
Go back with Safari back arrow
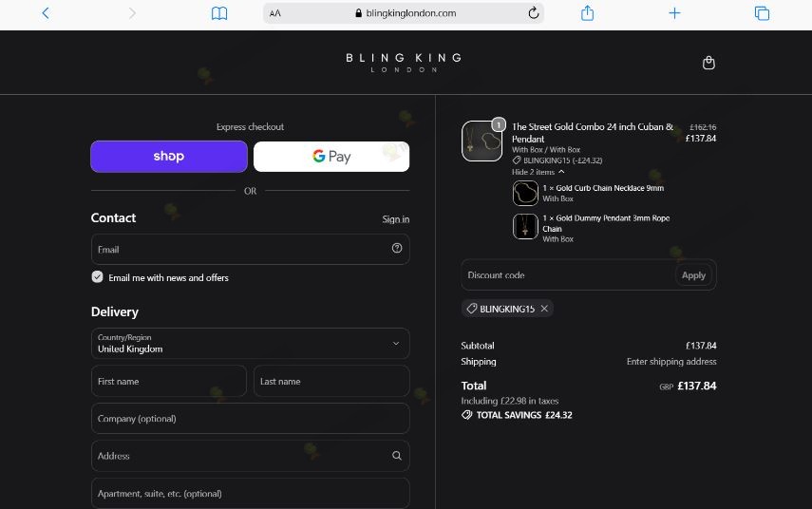[x=46, y=13]
